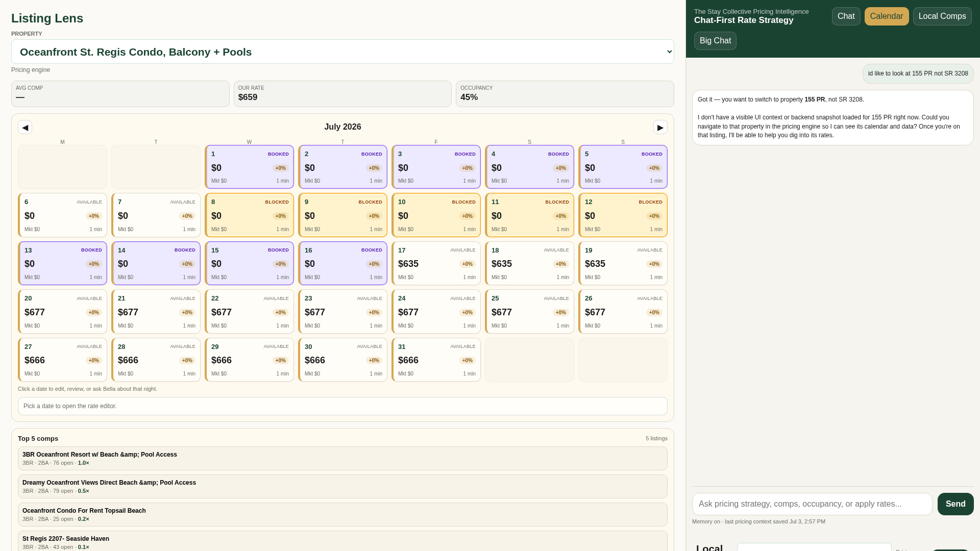980x551 pixels.
Task: Click the 'Pick a date' rate editor box
Action: pyautogui.click(x=342, y=406)
